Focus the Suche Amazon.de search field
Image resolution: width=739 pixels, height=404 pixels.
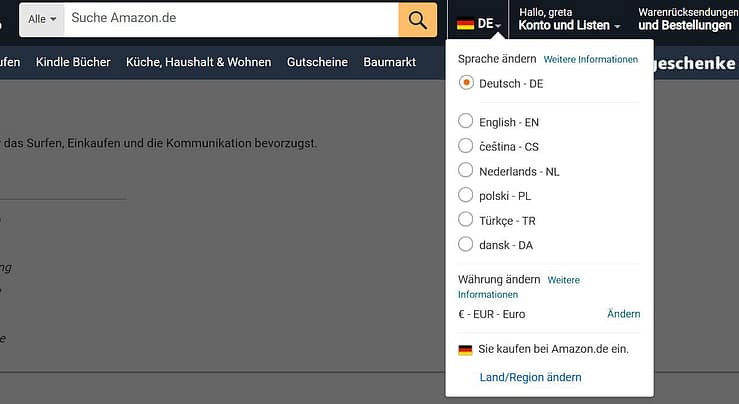tap(230, 19)
